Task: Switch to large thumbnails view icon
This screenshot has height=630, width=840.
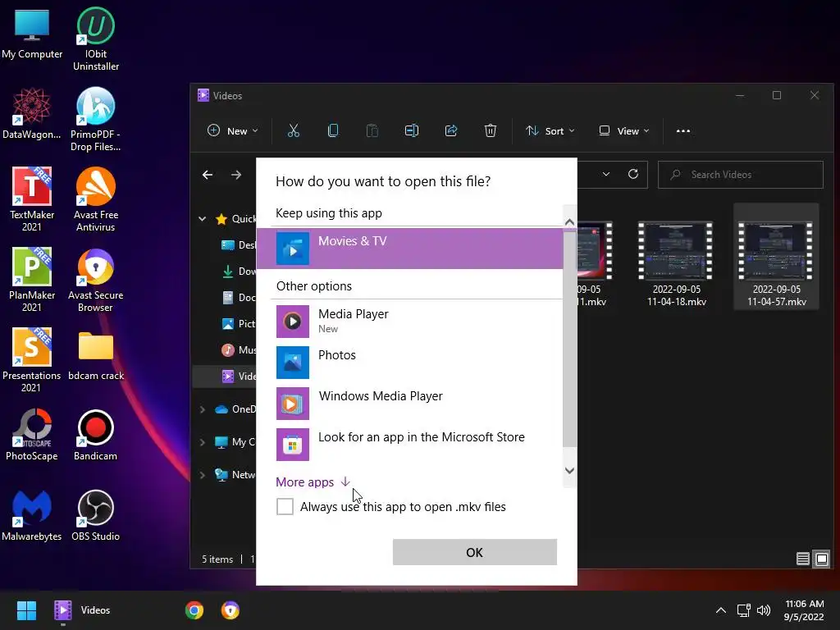Action: 822,559
